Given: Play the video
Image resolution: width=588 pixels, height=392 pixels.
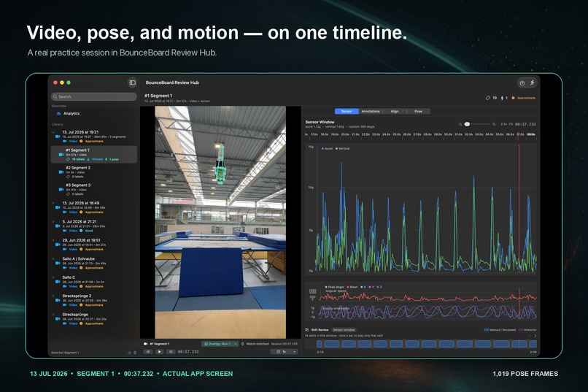Looking at the screenshot, I should pyautogui.click(x=159, y=352).
